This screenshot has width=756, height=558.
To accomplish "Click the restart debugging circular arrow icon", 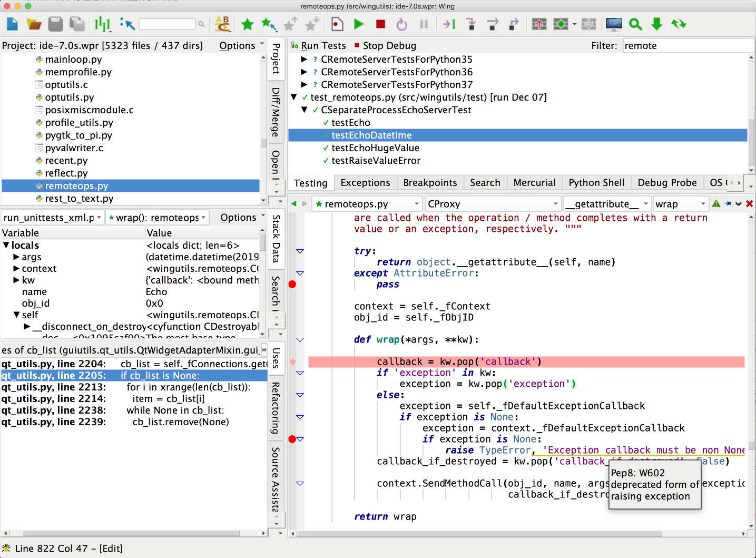I will (x=401, y=24).
